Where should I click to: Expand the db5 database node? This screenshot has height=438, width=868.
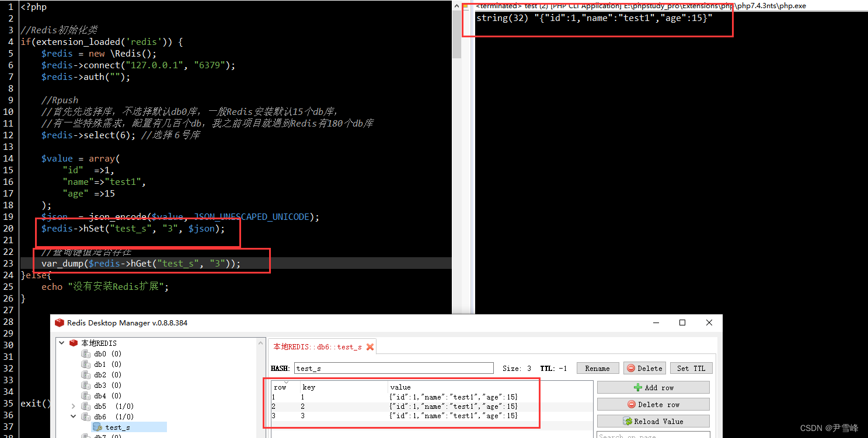tap(74, 406)
